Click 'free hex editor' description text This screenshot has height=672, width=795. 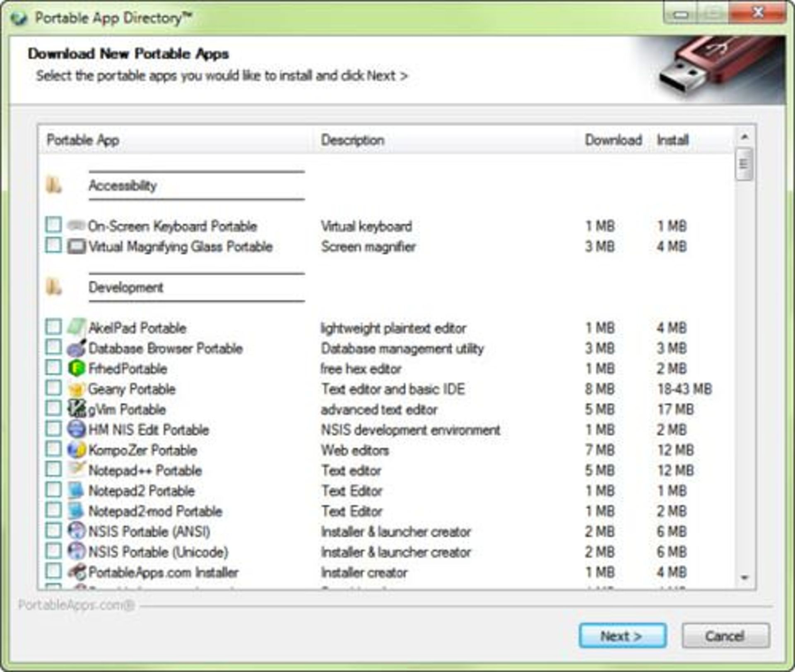click(361, 369)
